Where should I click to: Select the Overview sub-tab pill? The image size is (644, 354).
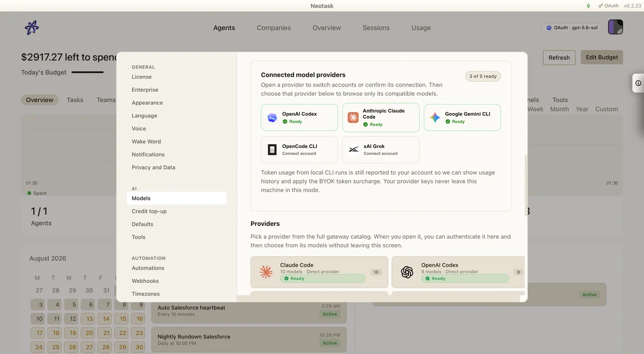click(x=40, y=100)
